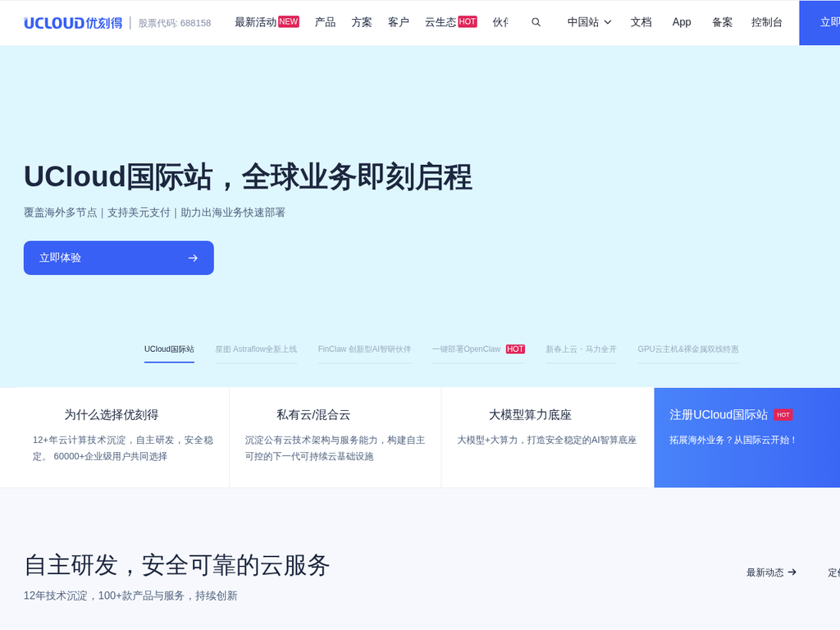
Task: Open the 产品 menu
Action: [x=325, y=22]
